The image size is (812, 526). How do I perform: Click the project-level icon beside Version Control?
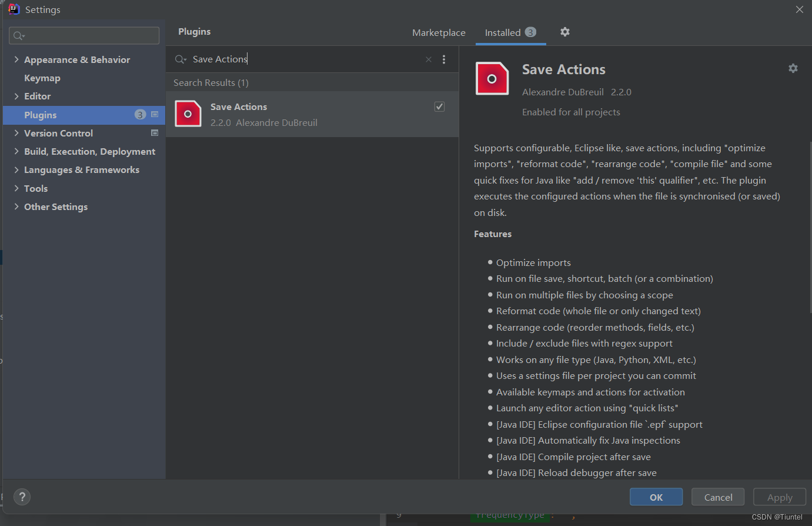point(155,133)
